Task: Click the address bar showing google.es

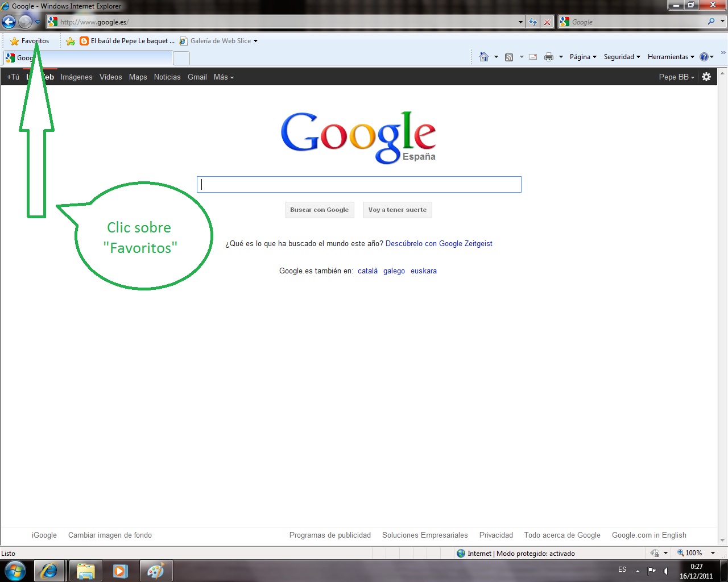Action: [282, 22]
